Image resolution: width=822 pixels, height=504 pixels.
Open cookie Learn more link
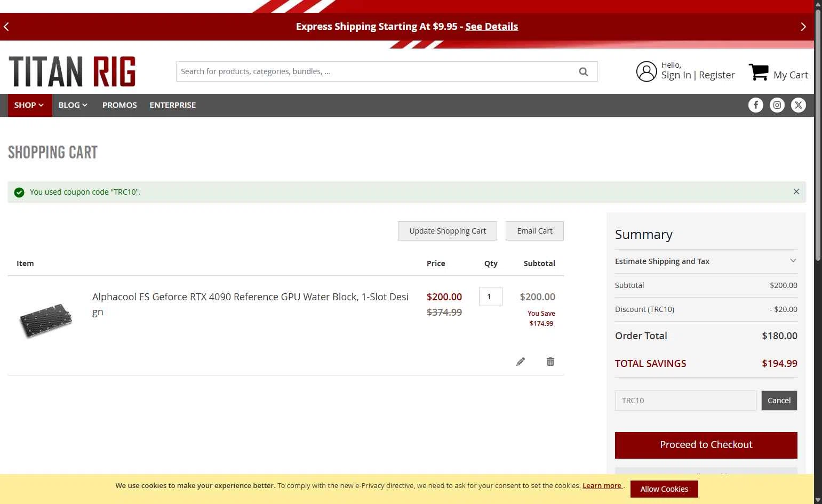[x=602, y=485]
